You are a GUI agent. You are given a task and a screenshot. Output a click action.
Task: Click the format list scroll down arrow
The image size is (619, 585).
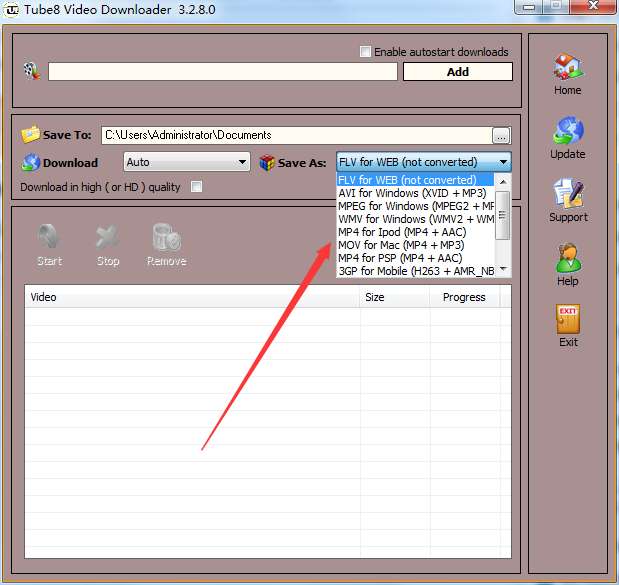coord(503,269)
